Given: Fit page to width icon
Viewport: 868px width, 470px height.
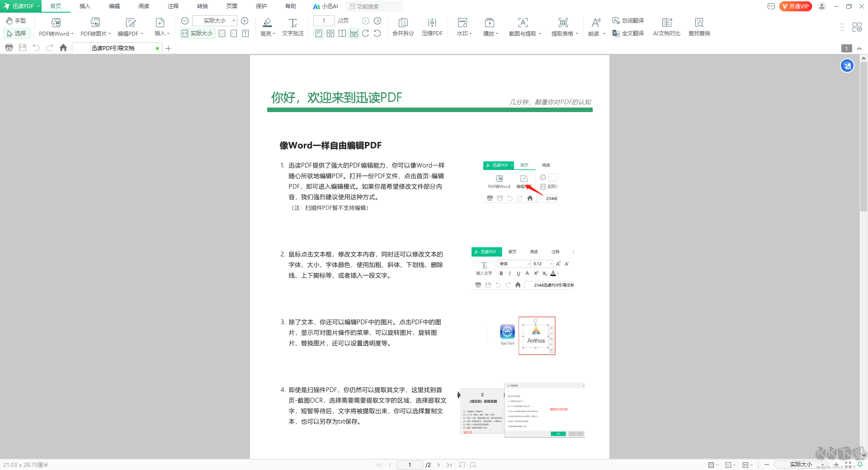Looking at the screenshot, I should [x=234, y=33].
